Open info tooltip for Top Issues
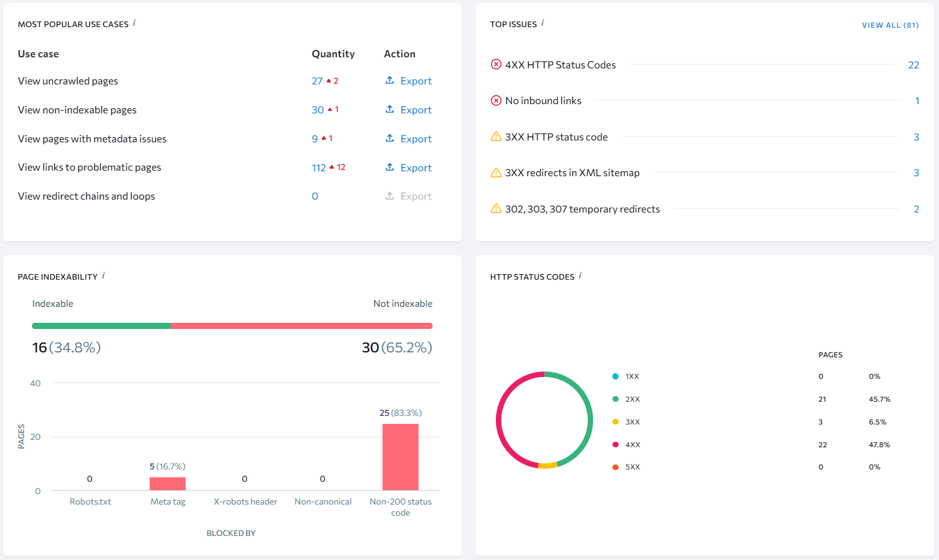939x560 pixels. (543, 23)
